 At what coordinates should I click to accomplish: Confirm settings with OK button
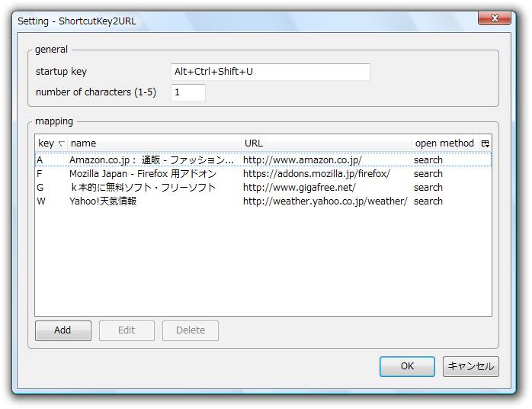tap(407, 366)
